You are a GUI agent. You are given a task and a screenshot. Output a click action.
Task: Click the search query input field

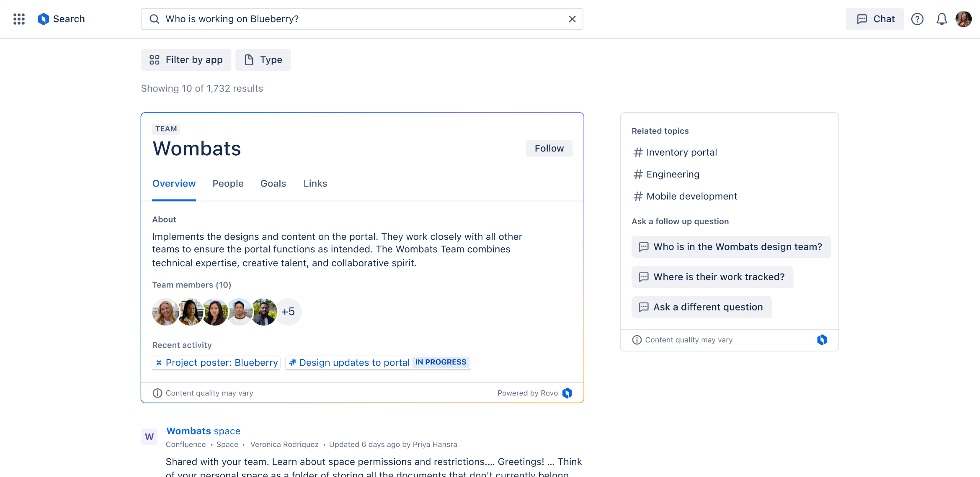point(360,19)
